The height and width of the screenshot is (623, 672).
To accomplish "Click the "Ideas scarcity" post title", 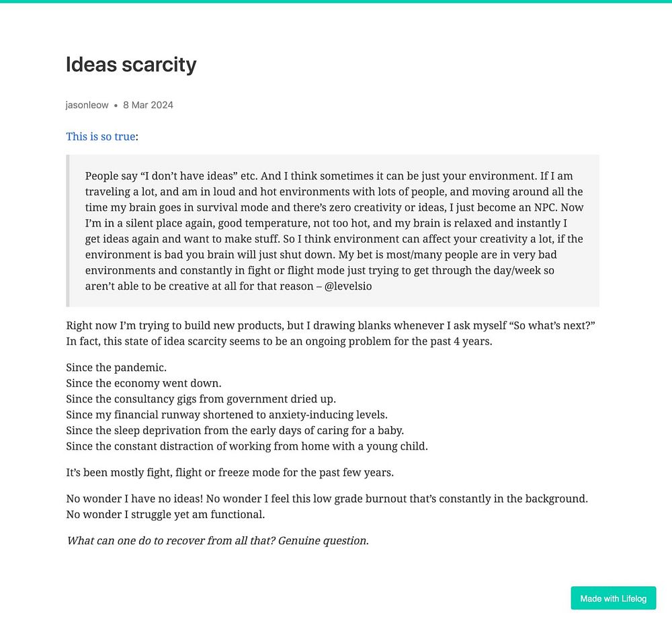I will [x=131, y=65].
